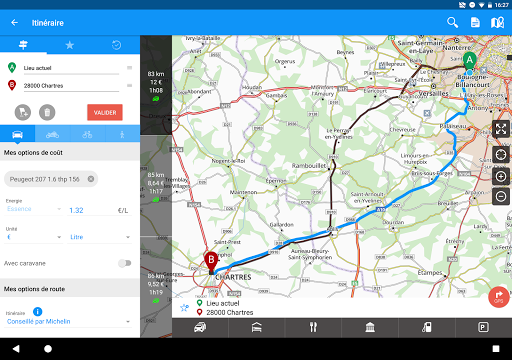
Task: Delete itinerary with the trash button
Action: pos(47,112)
